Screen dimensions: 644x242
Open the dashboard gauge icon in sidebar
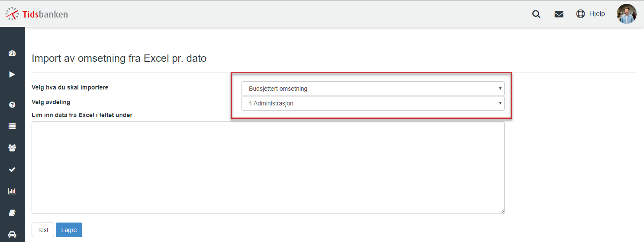click(x=12, y=54)
